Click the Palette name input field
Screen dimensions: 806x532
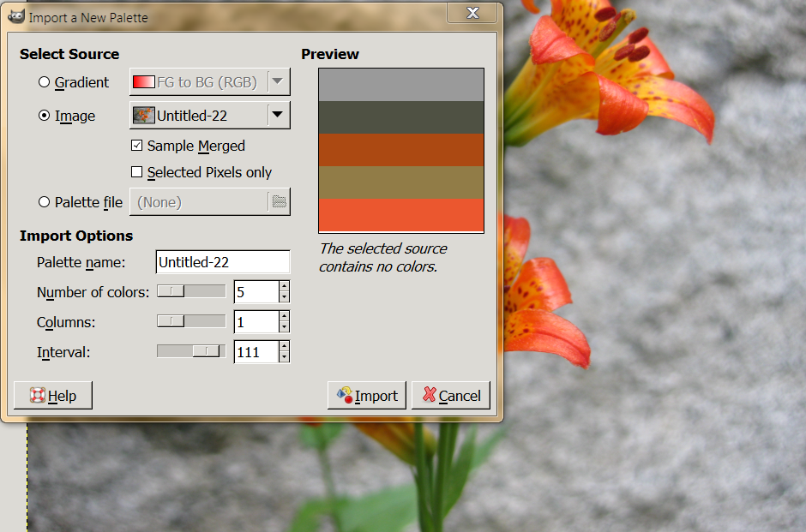click(x=223, y=262)
